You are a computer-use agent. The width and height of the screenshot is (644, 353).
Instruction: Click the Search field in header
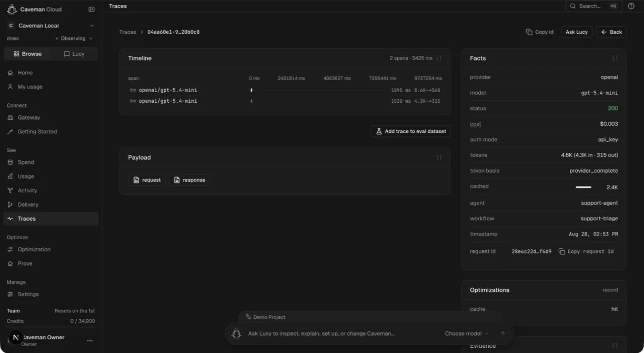(593, 6)
